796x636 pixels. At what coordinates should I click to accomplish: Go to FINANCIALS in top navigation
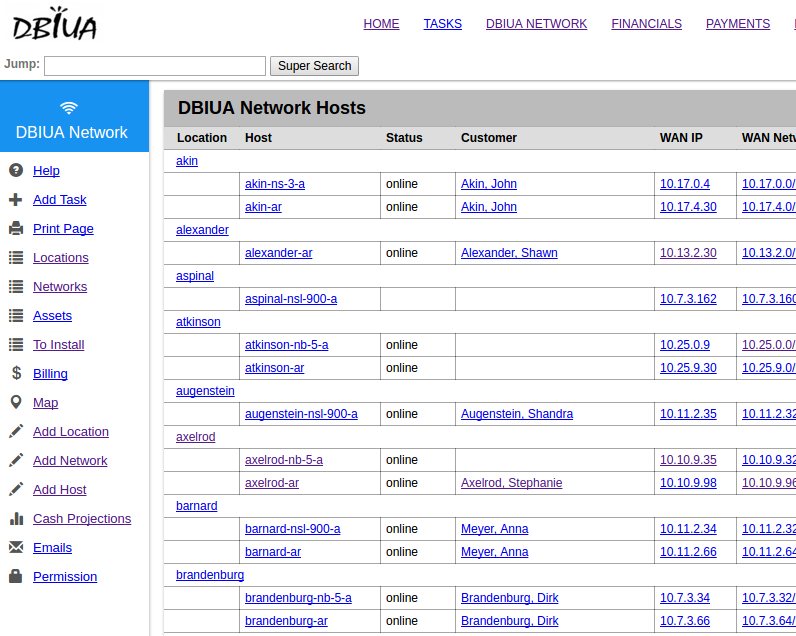point(646,24)
